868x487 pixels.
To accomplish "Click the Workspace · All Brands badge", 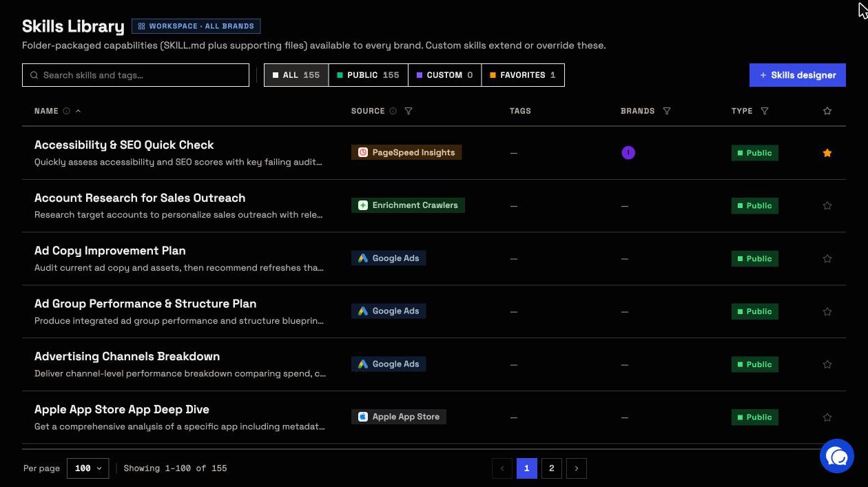I will click(196, 26).
